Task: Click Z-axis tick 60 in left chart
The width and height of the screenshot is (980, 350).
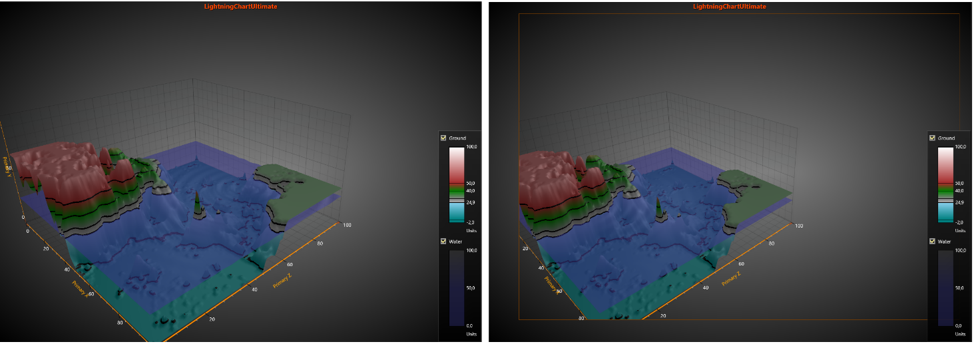Action: (290, 263)
